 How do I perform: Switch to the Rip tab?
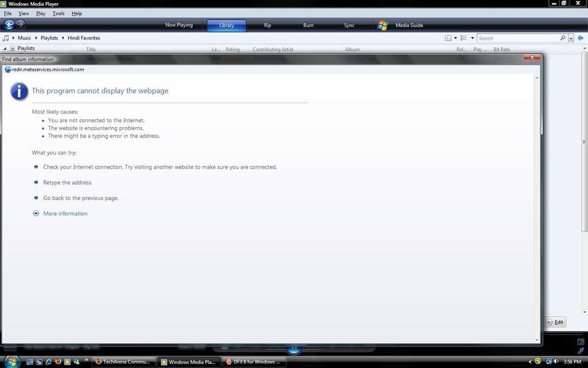click(x=268, y=25)
